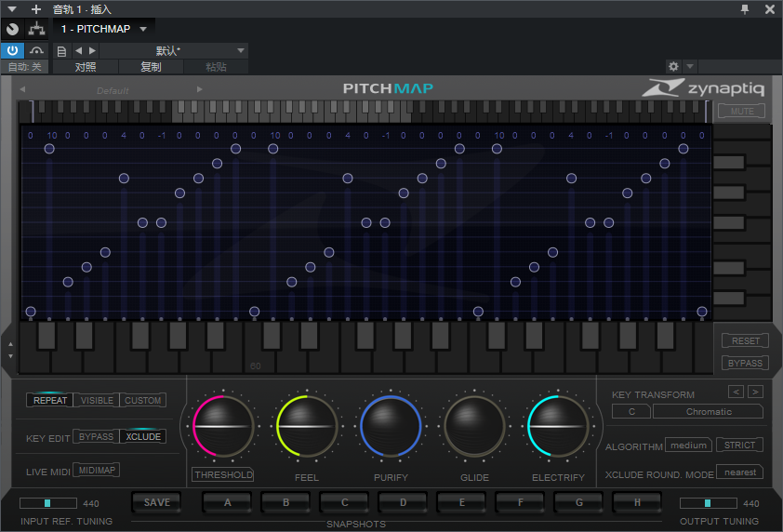Recall snapshot A

tap(228, 502)
